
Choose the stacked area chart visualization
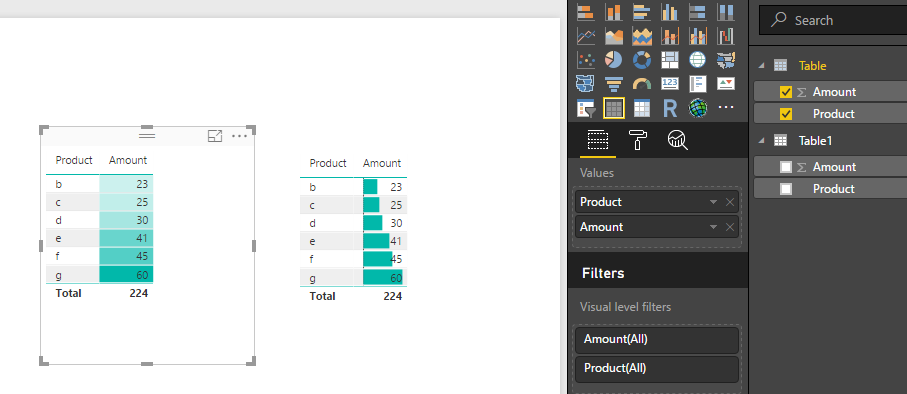tap(641, 36)
